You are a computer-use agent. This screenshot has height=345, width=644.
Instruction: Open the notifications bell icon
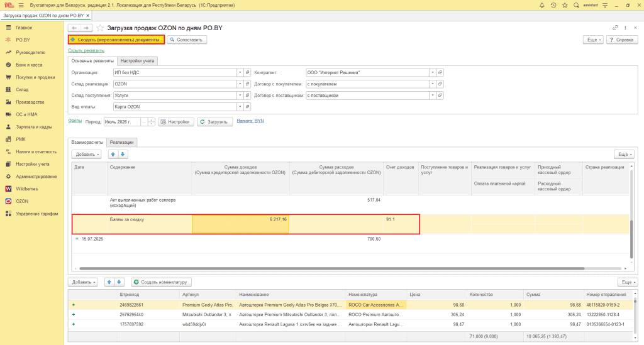(541, 5)
